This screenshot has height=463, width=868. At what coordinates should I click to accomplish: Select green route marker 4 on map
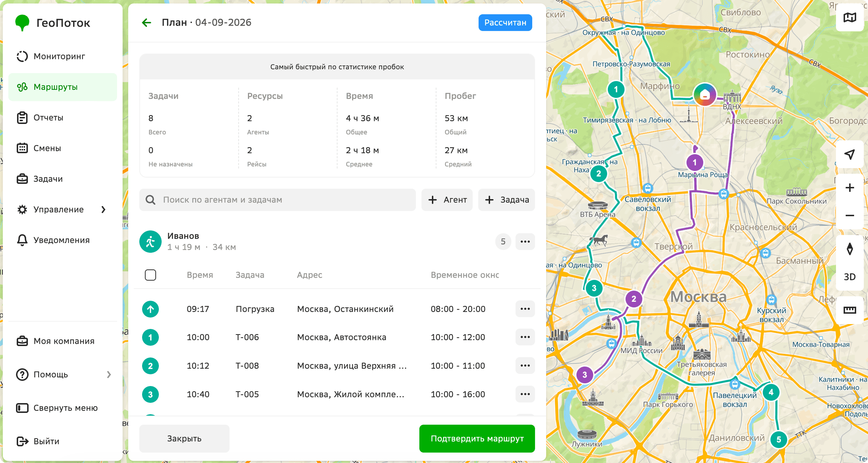(771, 392)
